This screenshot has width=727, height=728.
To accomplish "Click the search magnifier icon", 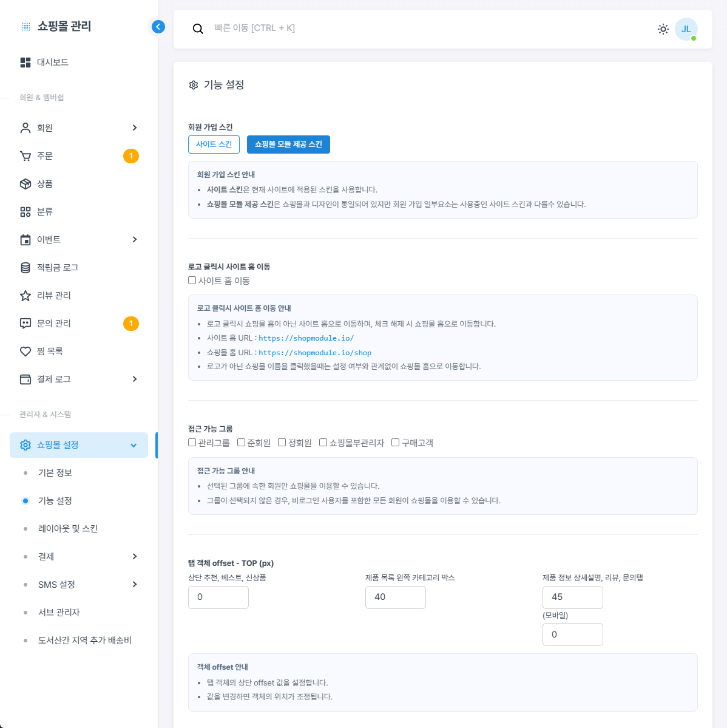I will (x=198, y=29).
